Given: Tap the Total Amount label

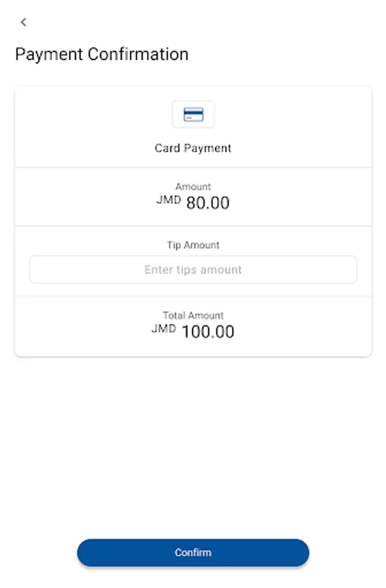Looking at the screenshot, I should click(x=193, y=316).
